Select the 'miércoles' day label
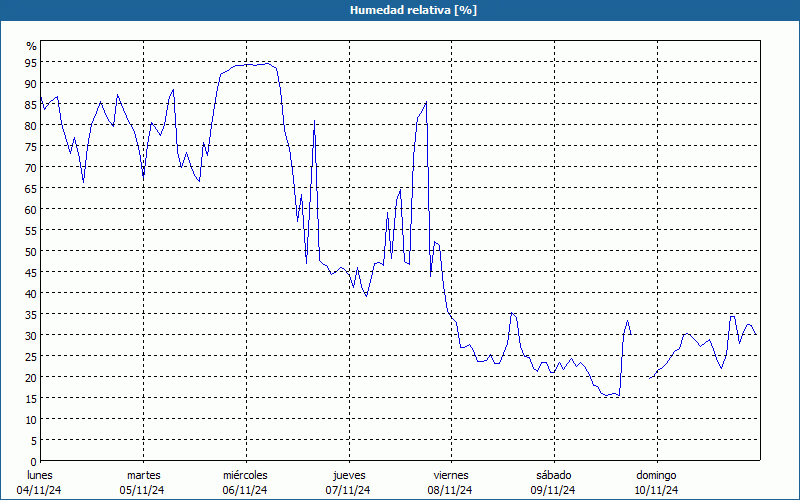The image size is (800, 500). tap(245, 475)
